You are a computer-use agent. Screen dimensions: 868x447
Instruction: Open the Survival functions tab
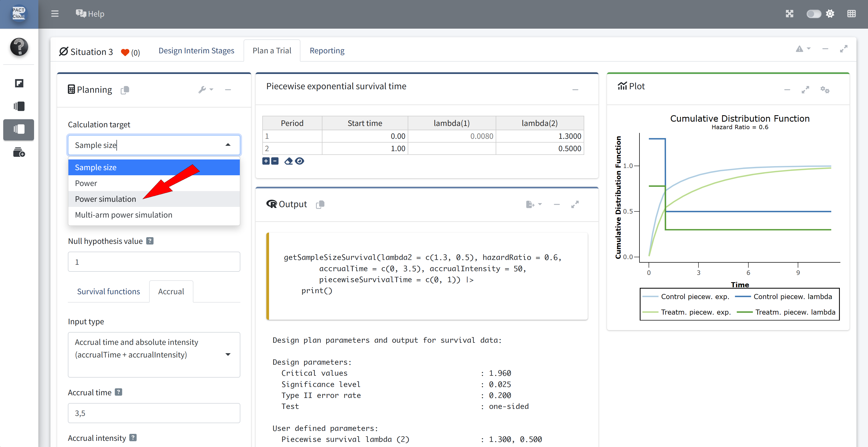[x=108, y=291]
